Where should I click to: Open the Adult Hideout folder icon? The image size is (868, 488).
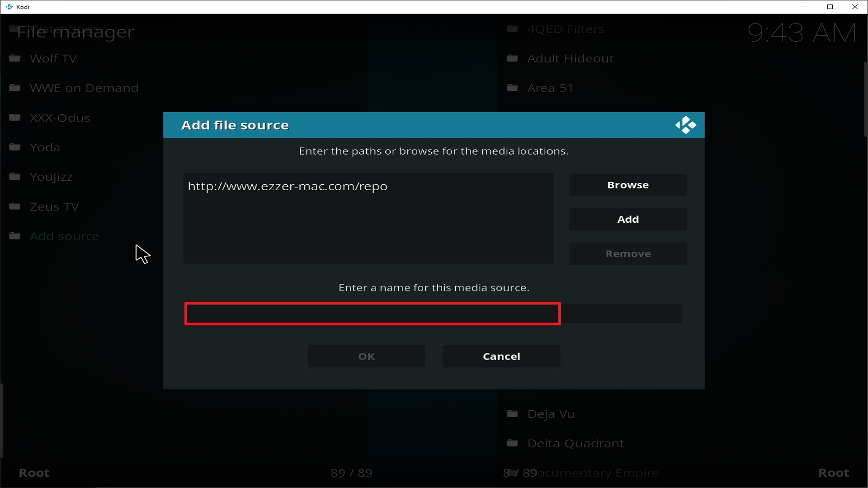click(512, 58)
